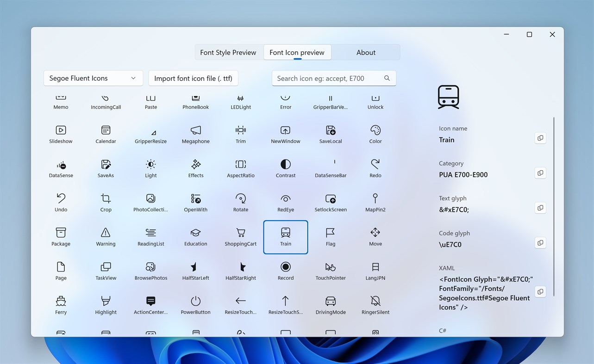Choose the Color palette icon
The width and height of the screenshot is (594, 364).
375,135
